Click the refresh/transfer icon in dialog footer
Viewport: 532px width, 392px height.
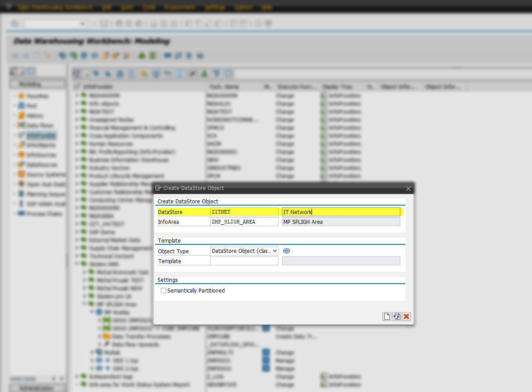(397, 317)
